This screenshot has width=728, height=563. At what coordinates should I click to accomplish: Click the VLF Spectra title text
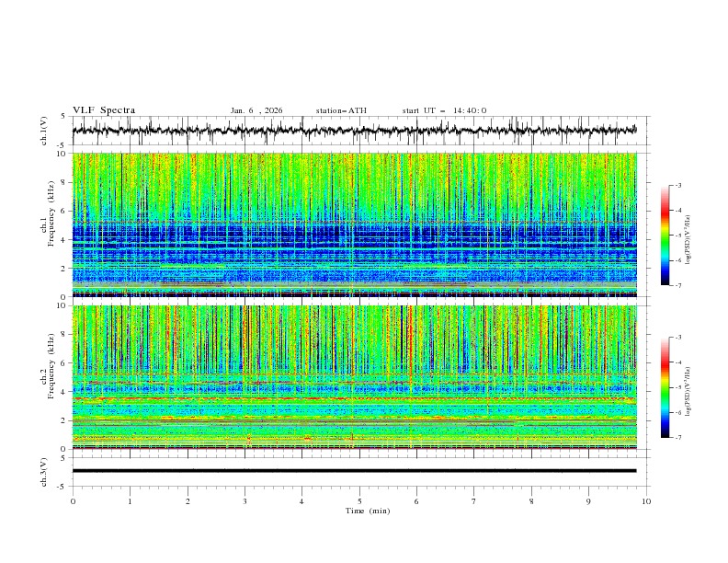104,110
